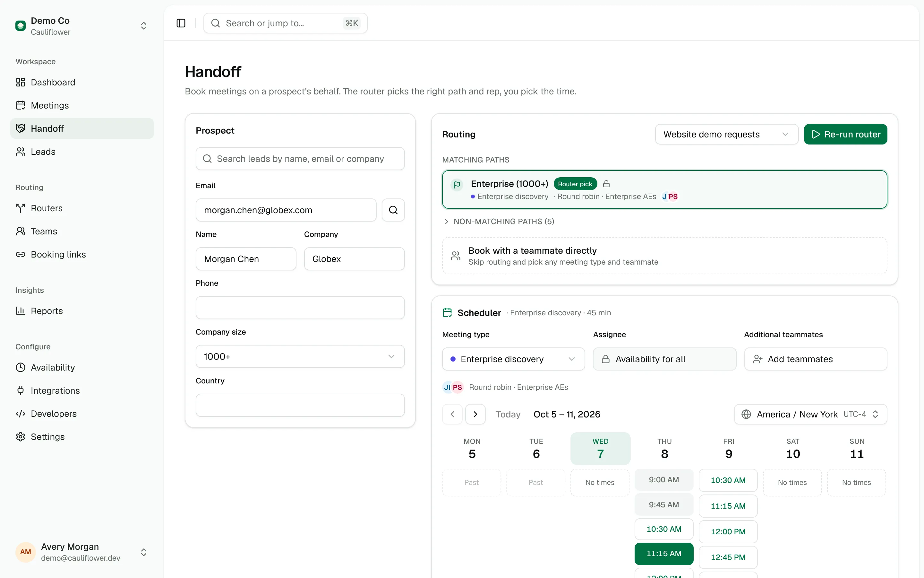Click the email lookup magnifier button
This screenshot has width=924, height=578.
point(393,210)
